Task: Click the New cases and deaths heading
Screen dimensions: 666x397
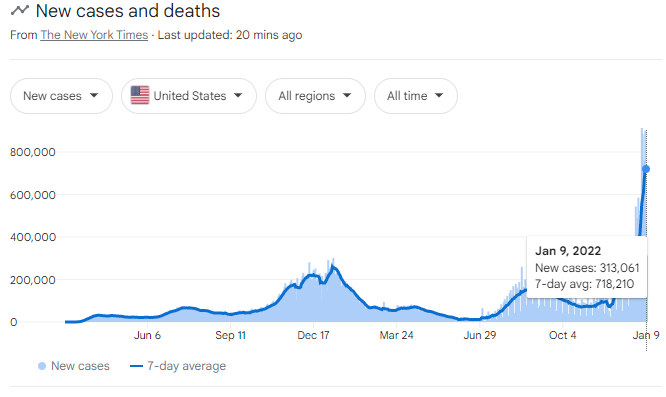Action: (x=128, y=11)
